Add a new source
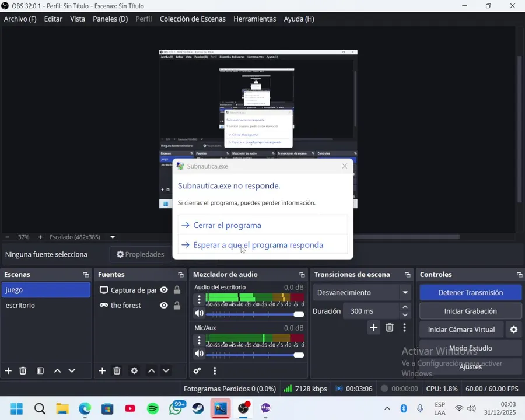Viewport: 525px width, 420px height. (103, 371)
